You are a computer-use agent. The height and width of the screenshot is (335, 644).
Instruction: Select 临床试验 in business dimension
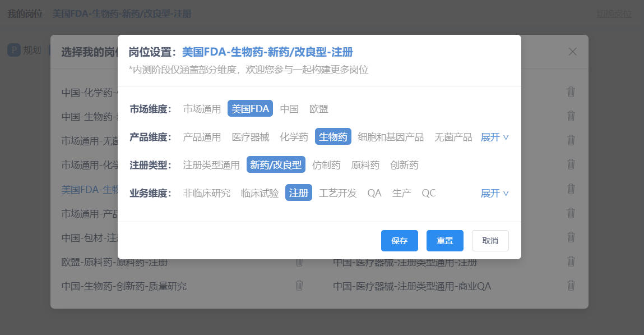[260, 193]
